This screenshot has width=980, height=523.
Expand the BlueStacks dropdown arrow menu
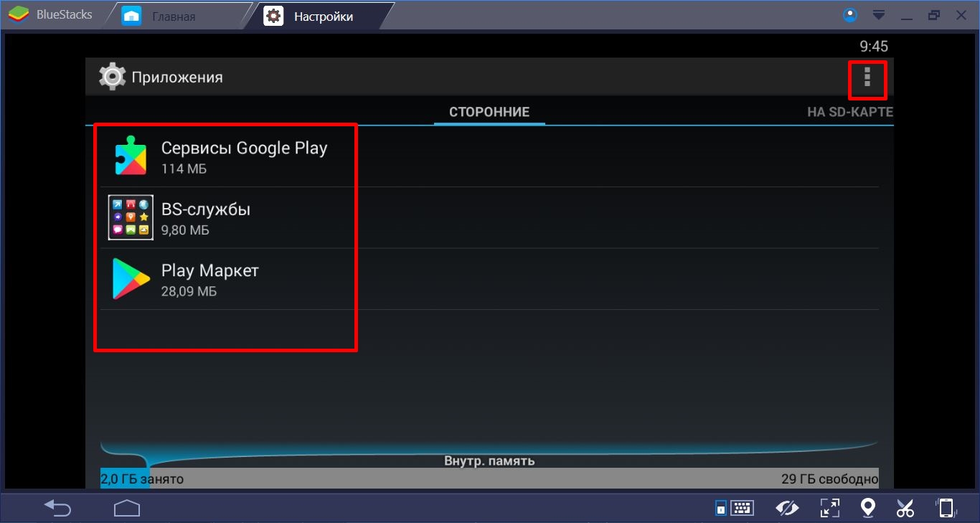point(879,15)
